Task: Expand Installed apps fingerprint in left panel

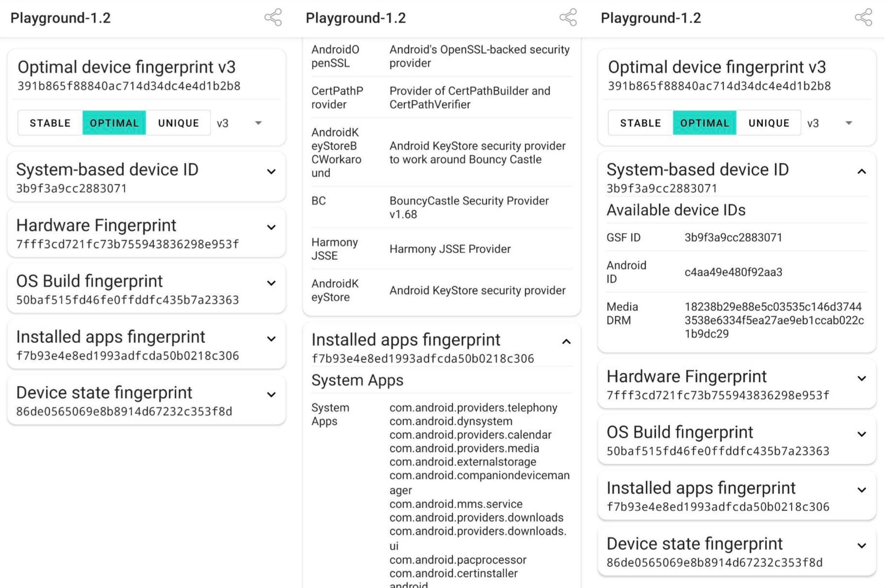Action: tap(271, 339)
